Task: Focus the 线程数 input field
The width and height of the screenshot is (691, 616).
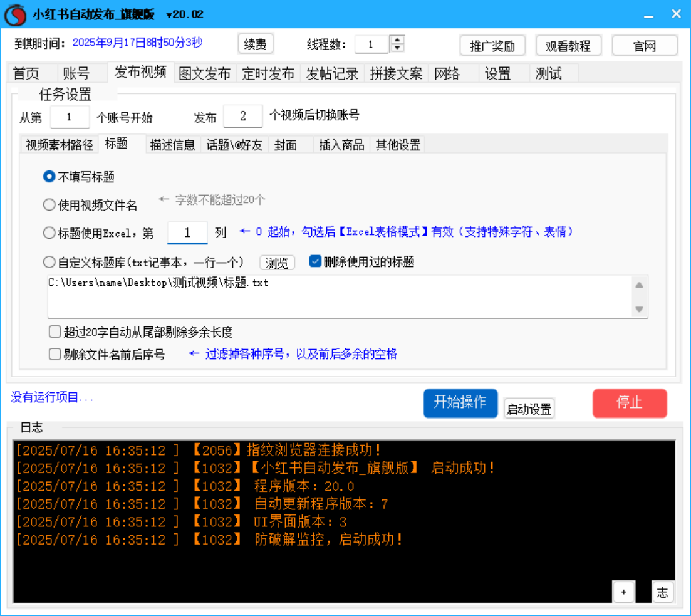Action: pos(372,44)
